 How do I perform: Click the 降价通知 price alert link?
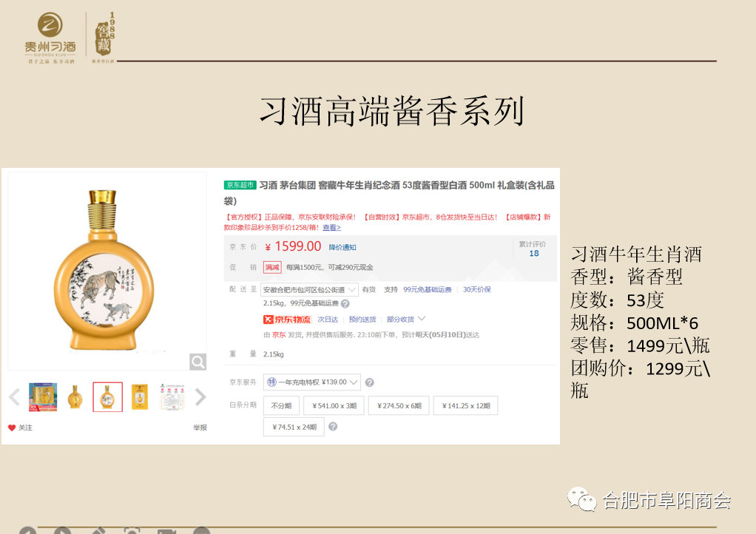342,247
